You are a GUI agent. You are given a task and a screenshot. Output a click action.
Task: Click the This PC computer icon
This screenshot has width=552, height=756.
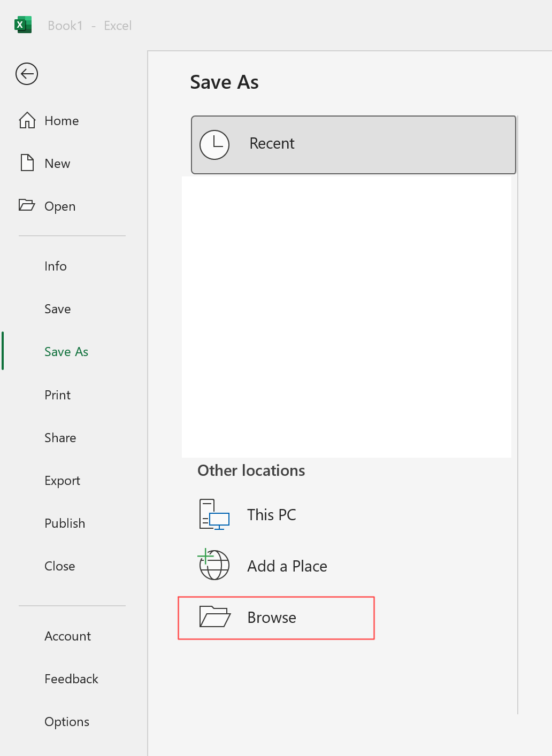coord(214,514)
